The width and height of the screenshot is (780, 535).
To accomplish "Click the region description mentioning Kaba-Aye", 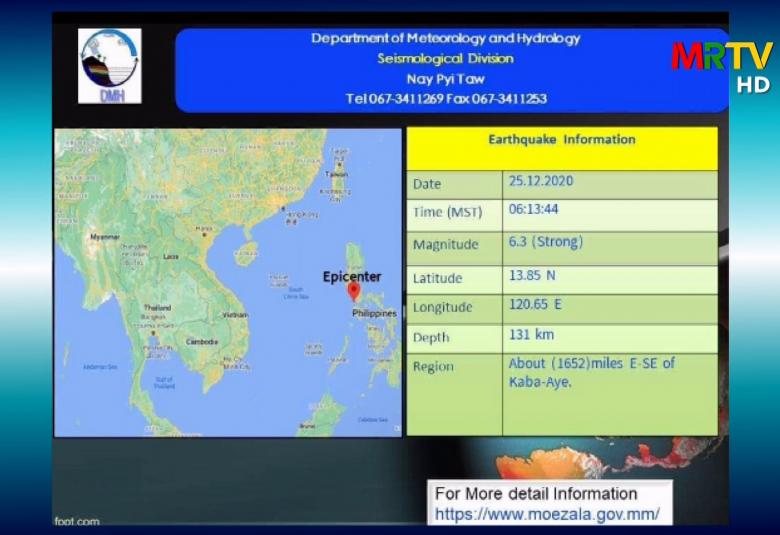I will point(591,371).
